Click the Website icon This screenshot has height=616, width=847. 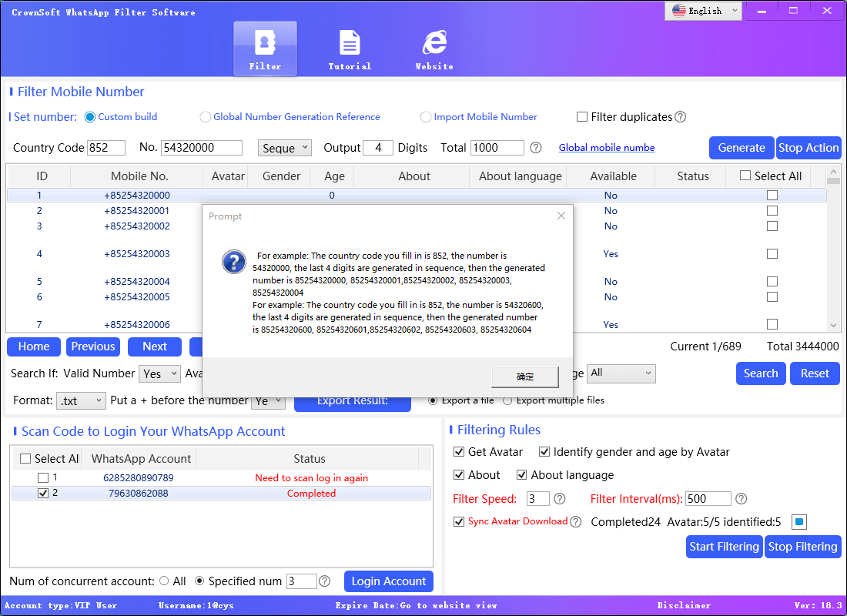pyautogui.click(x=434, y=42)
